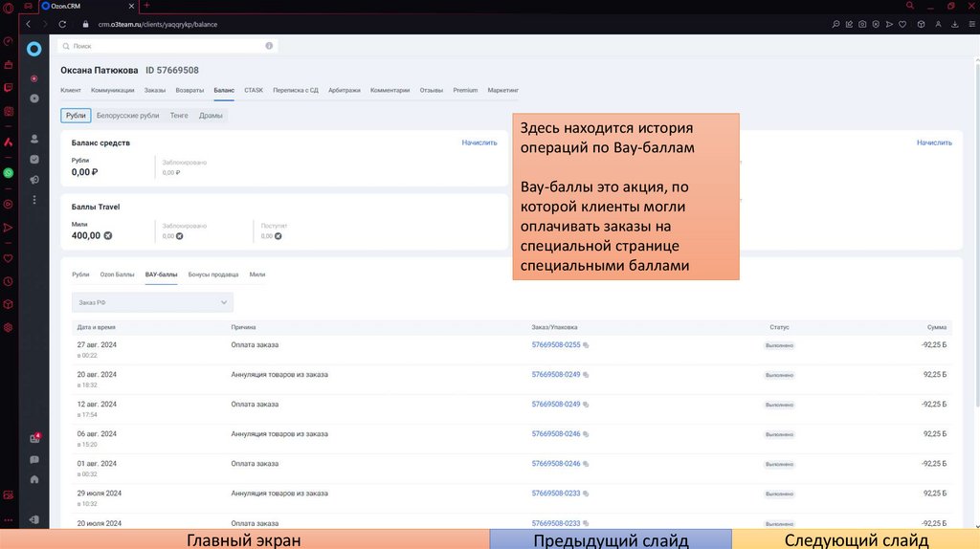Open the Маркетинг tab
Image resolution: width=980 pixels, height=549 pixels.
click(x=503, y=90)
